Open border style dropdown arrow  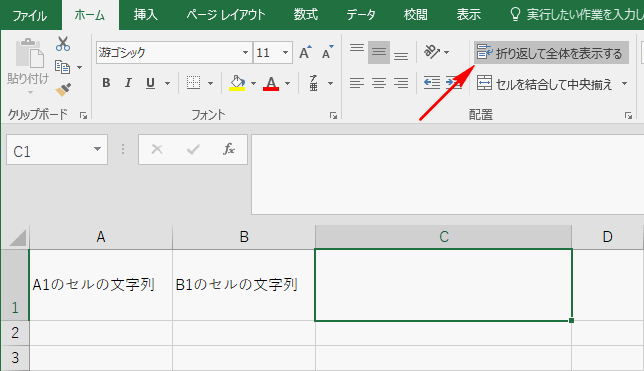[x=210, y=83]
